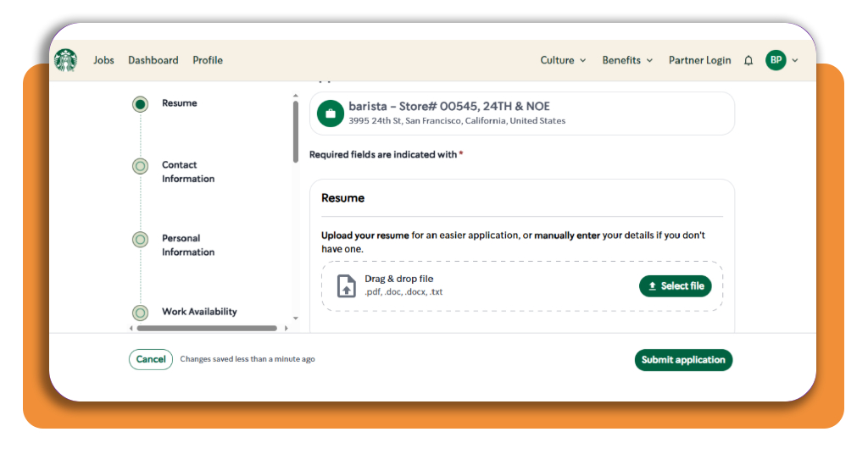
Task: Jump to the Contact Information step label
Action: click(x=188, y=171)
